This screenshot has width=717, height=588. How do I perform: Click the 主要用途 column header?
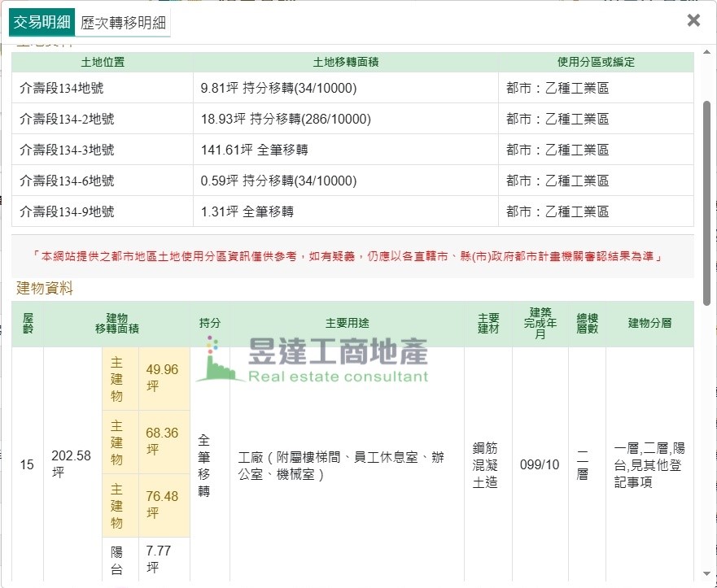[x=347, y=323]
